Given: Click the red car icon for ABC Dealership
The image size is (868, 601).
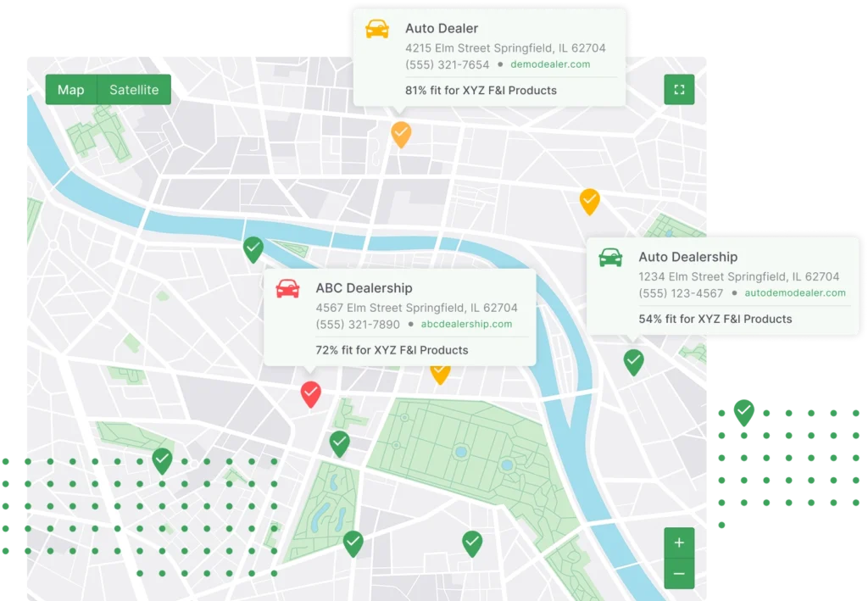Looking at the screenshot, I should 287,289.
